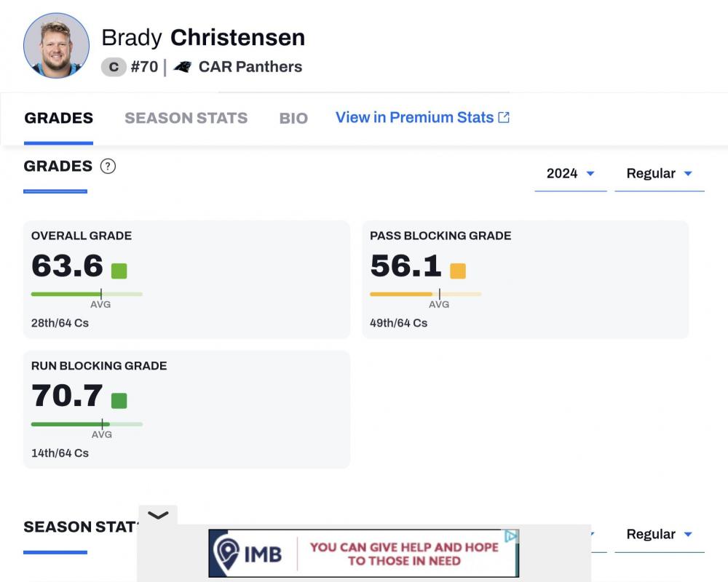Open the Regular season type dropdown for grades
Screen dimensions: 728x582
(x=659, y=173)
